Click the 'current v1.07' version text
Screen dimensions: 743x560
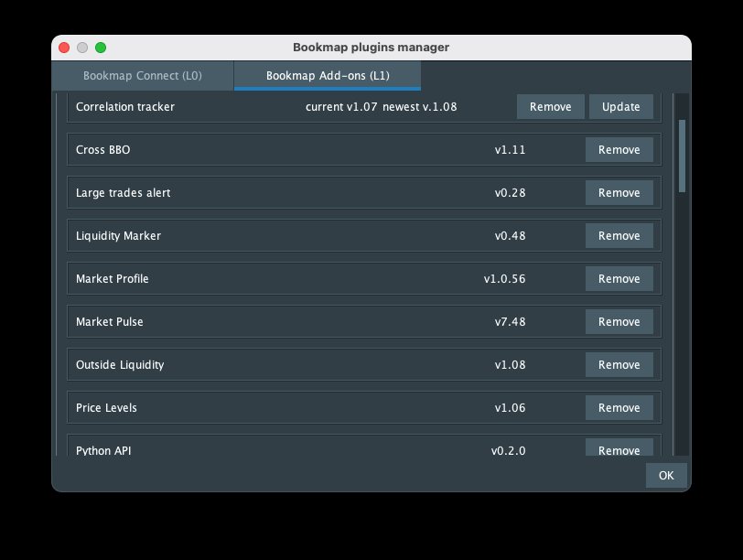(x=341, y=106)
